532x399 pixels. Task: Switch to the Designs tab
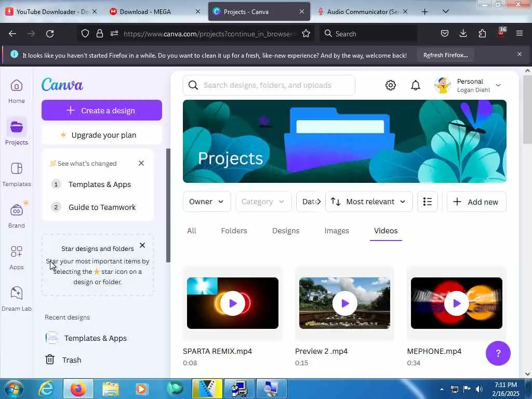pos(286,231)
